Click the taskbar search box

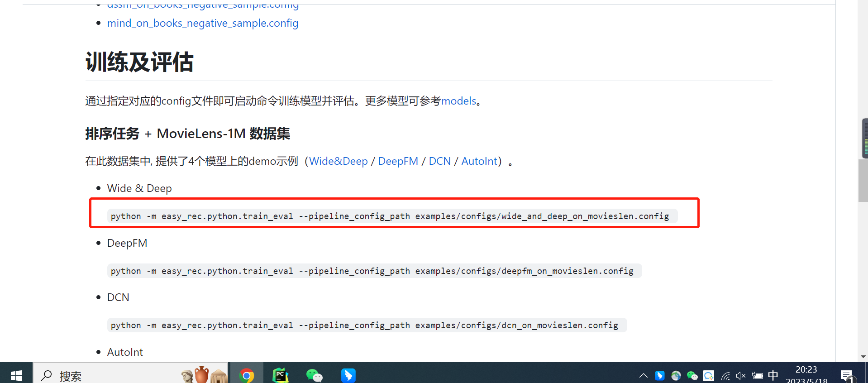point(130,375)
